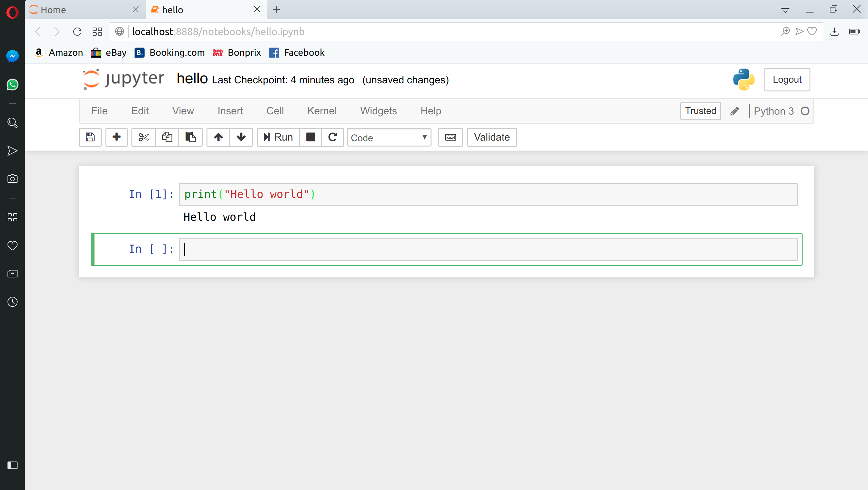868x490 pixels.
Task: Toggle the Trusted notebook indicator
Action: [700, 111]
